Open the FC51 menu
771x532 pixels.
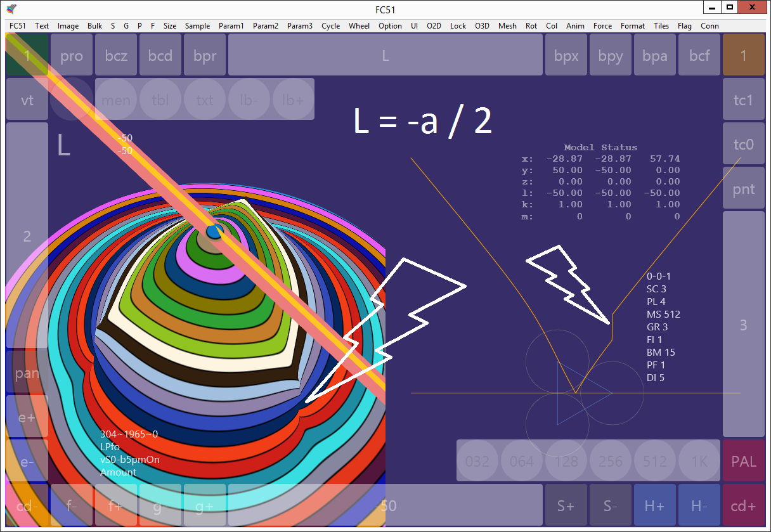coord(18,26)
